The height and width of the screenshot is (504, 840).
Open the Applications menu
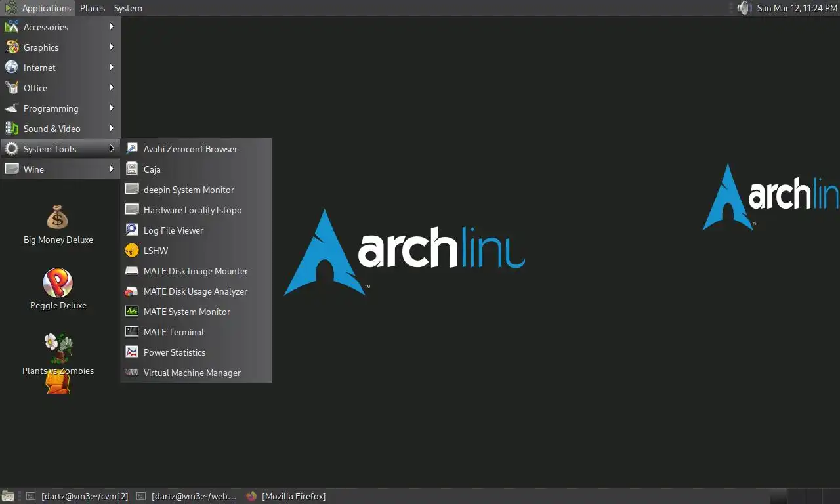coord(37,8)
